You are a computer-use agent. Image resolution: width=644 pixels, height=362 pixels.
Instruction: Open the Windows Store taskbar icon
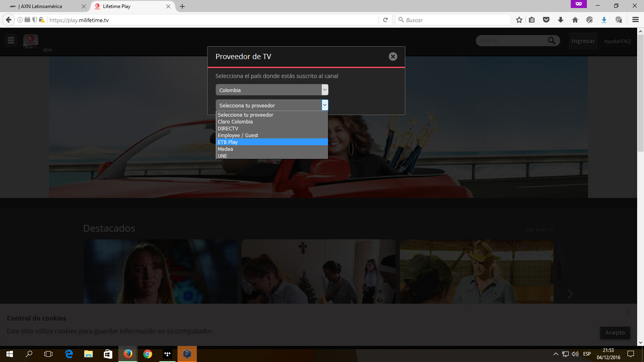point(108,354)
